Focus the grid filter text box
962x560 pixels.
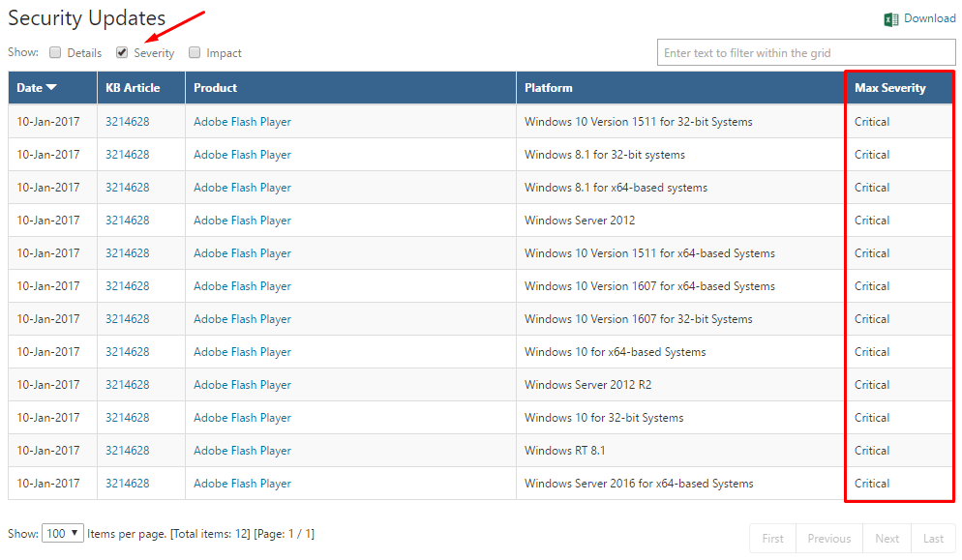pyautogui.click(x=805, y=53)
